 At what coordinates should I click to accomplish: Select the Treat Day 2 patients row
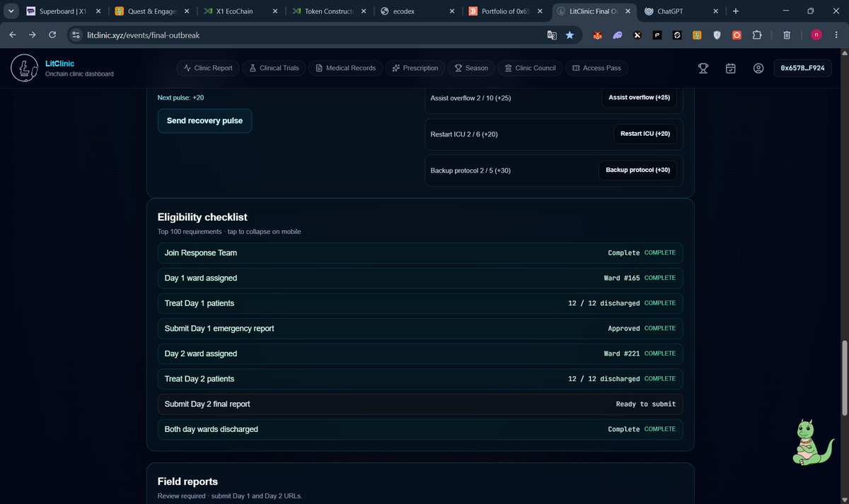click(x=420, y=379)
